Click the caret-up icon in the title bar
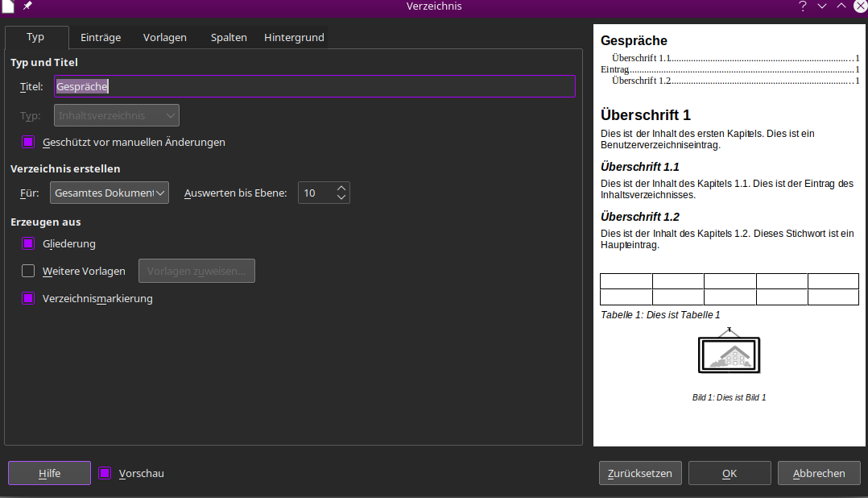 [841, 6]
